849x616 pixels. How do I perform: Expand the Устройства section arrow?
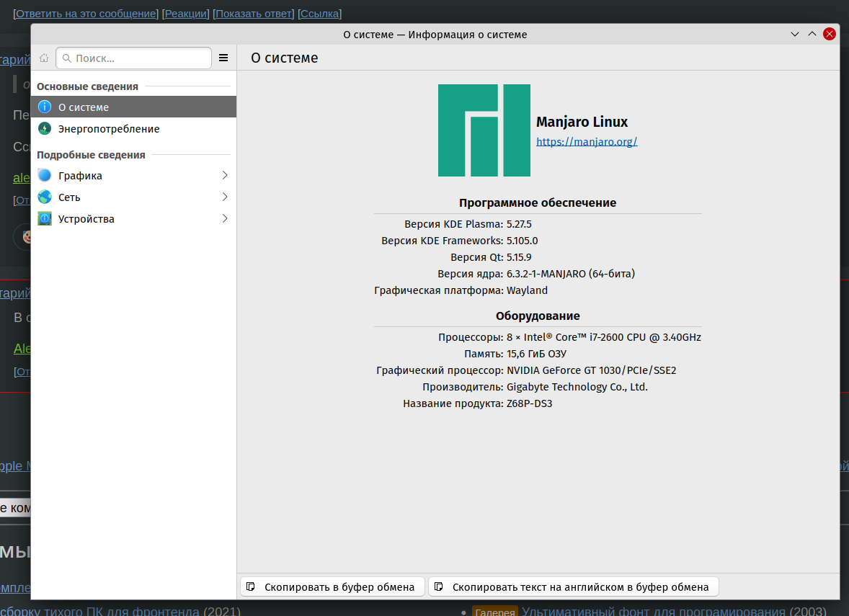(225, 219)
